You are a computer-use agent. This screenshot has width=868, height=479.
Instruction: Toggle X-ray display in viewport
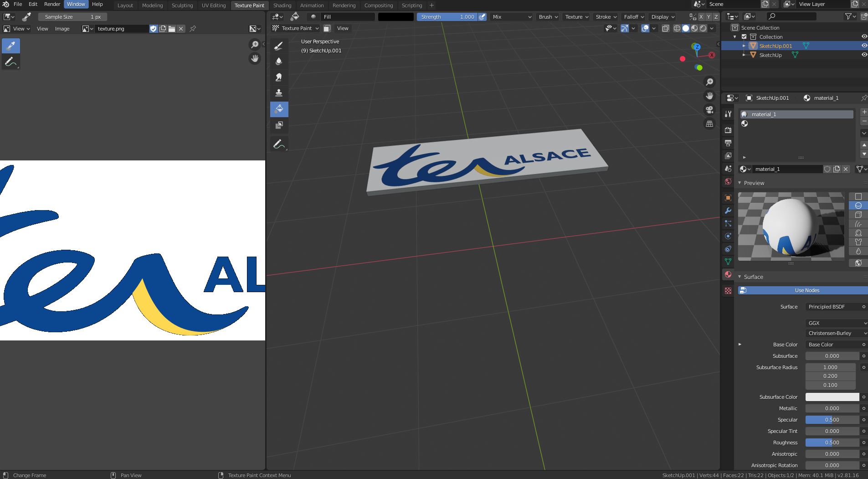click(665, 28)
